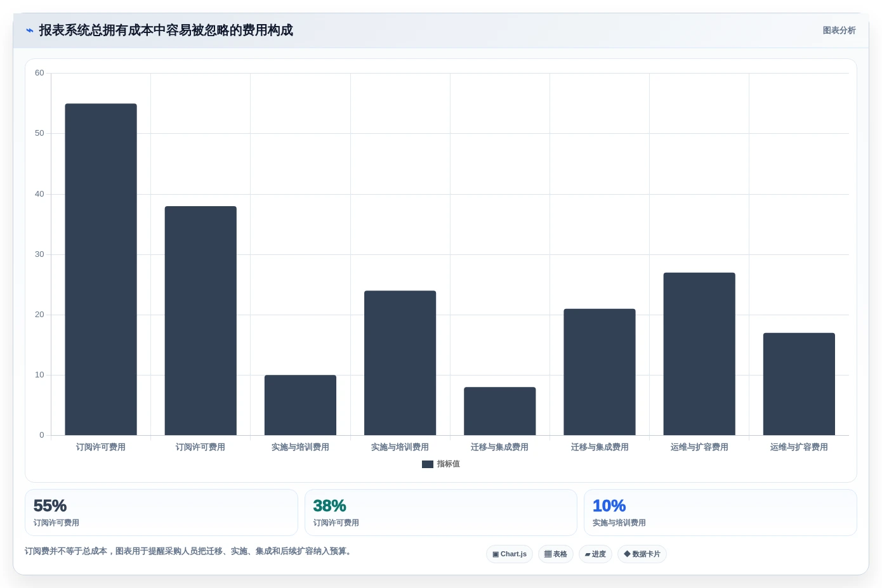
Task: Click the y-axis tick label 60
Action: [39, 73]
